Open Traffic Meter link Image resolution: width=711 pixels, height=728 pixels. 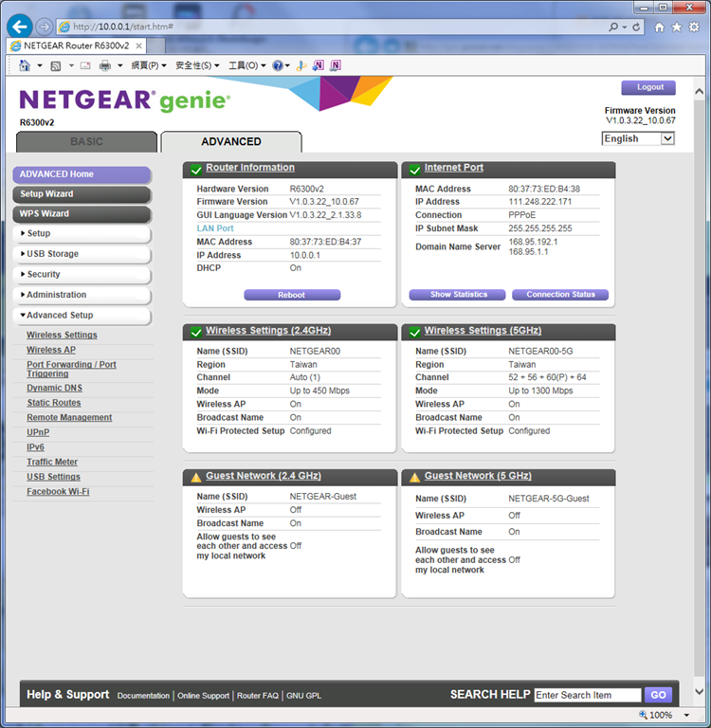(x=52, y=462)
